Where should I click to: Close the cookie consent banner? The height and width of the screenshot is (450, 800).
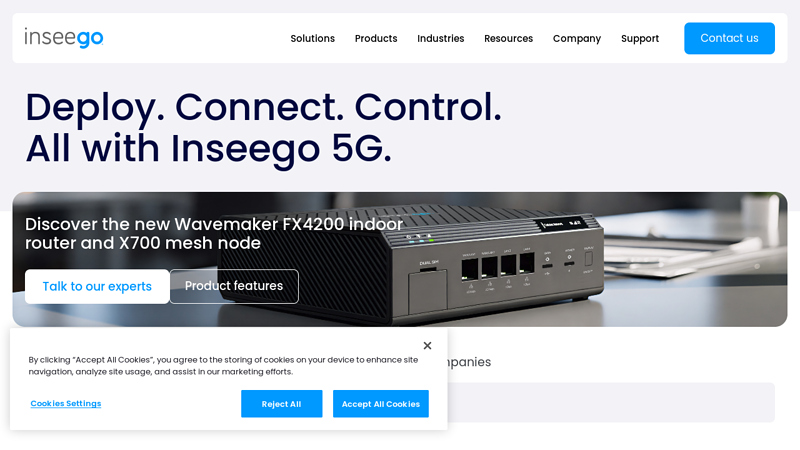[x=428, y=345]
